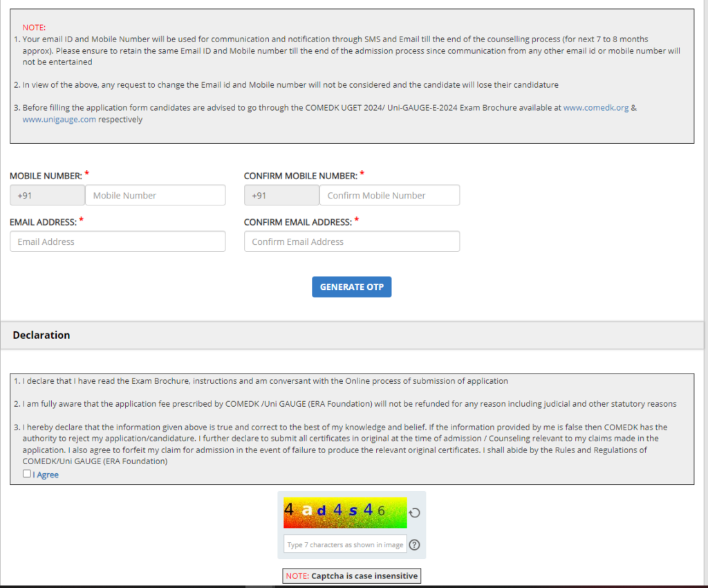Click the Confirm Email Address field
This screenshot has height=588, width=708.
(x=351, y=241)
